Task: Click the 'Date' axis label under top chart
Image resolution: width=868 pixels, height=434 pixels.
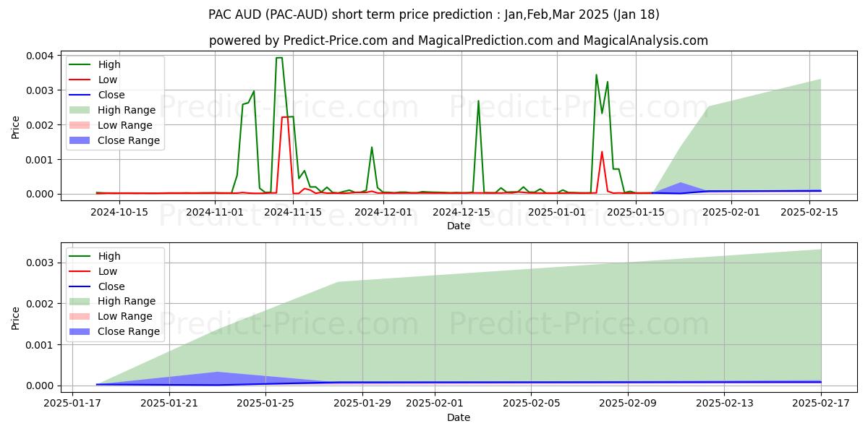Action: pyautogui.click(x=459, y=226)
